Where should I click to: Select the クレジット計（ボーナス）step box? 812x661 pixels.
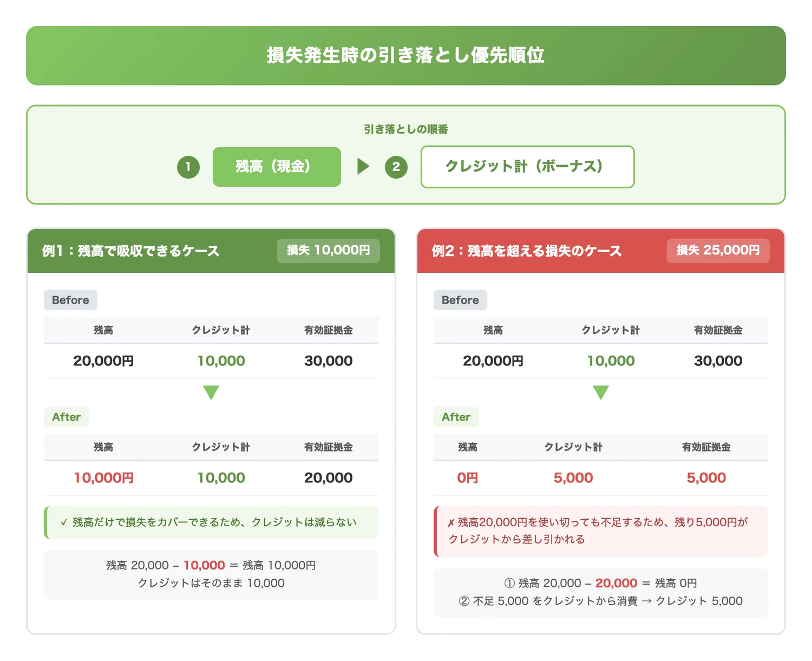click(527, 167)
